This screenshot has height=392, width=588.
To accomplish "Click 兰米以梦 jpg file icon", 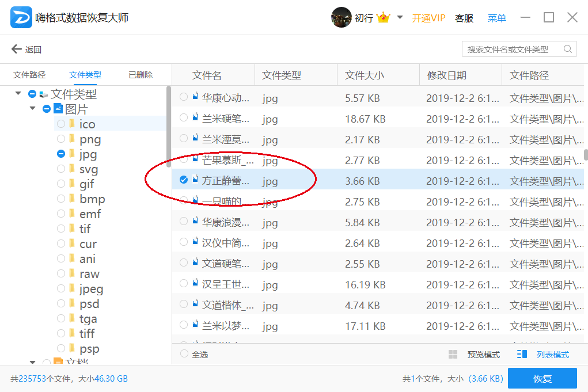I will [x=195, y=324].
